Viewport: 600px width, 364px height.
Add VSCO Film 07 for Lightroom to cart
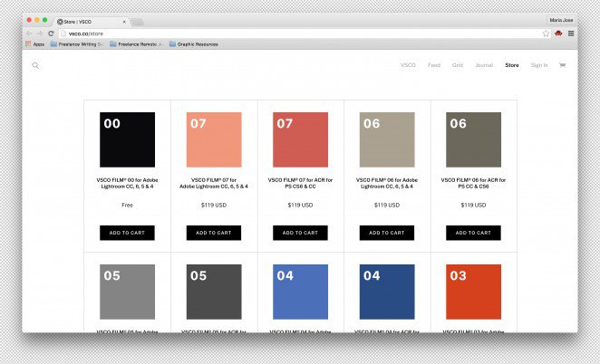point(214,233)
